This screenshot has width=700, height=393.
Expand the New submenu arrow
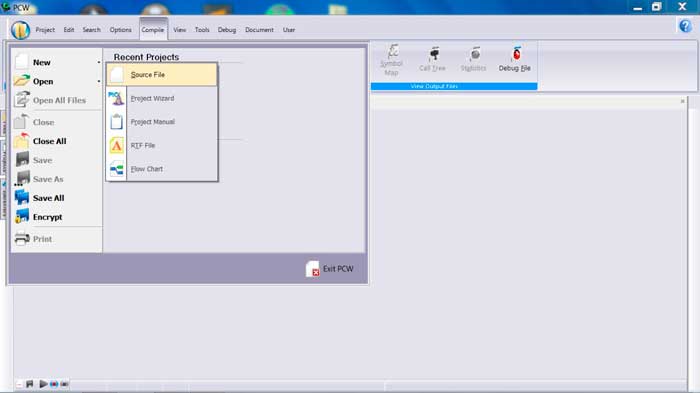[x=99, y=62]
